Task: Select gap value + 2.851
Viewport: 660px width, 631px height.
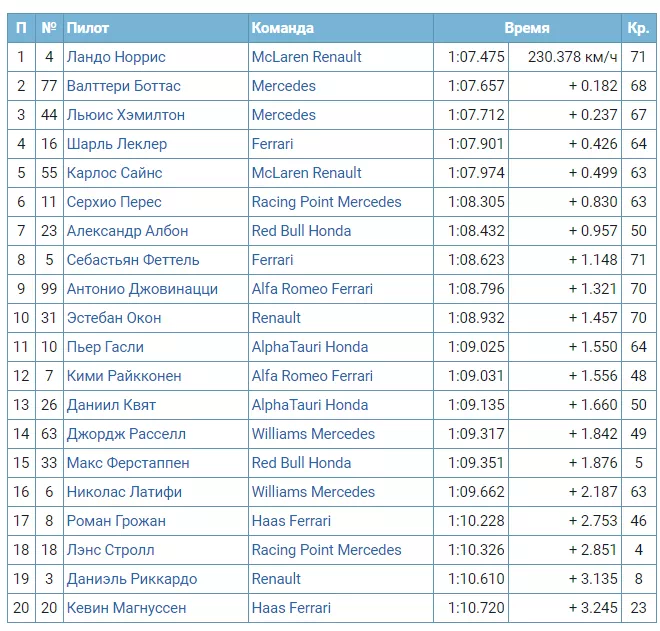Action: [x=593, y=550]
